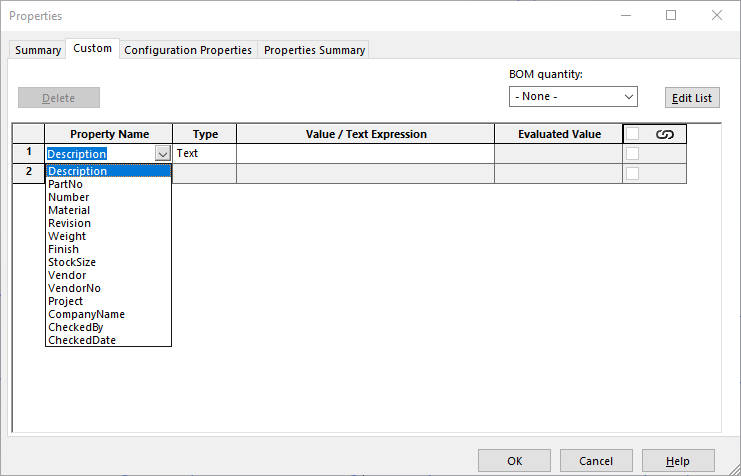
Task: Open the BOM quantity dropdown
Action: 573,97
